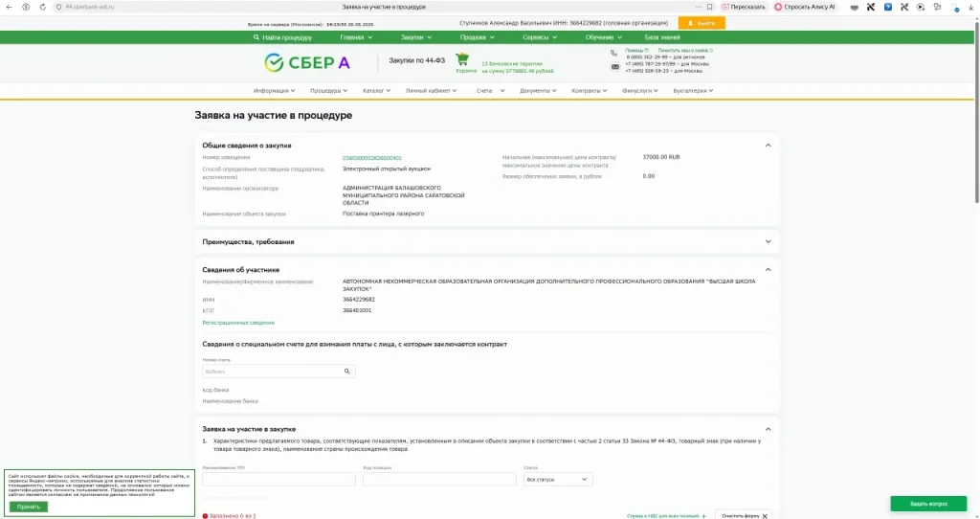Click the СБЕР А logo
The width and height of the screenshot is (980, 519).
coord(307,62)
